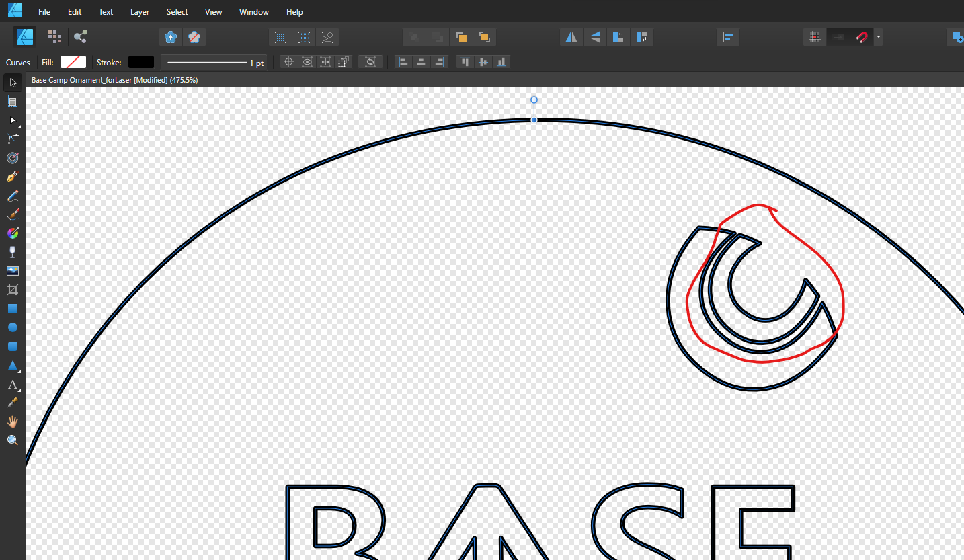Image resolution: width=964 pixels, height=560 pixels.
Task: Select the Artistic Text tool
Action: pos(12,385)
